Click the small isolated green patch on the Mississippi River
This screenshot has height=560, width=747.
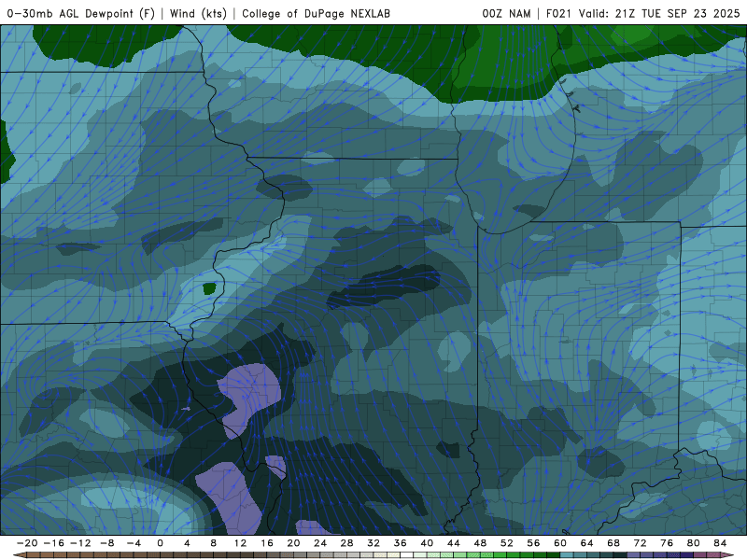[x=209, y=288]
